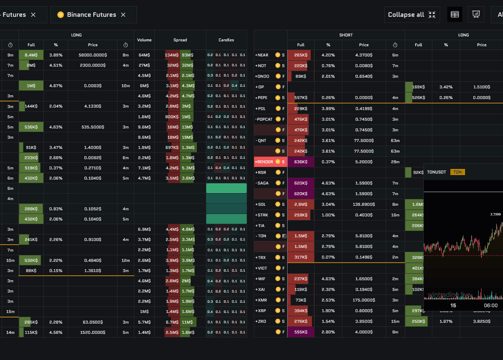Sort by the Volume column header

pyautogui.click(x=144, y=40)
